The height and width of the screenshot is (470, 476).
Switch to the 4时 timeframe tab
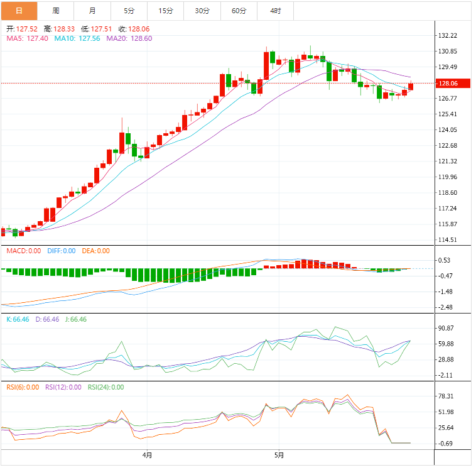(x=275, y=11)
